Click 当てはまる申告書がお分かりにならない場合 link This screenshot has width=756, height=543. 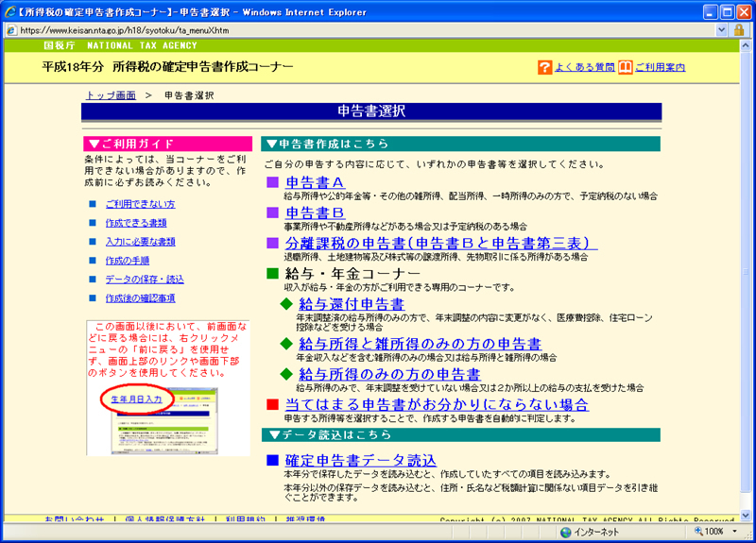pos(437,404)
